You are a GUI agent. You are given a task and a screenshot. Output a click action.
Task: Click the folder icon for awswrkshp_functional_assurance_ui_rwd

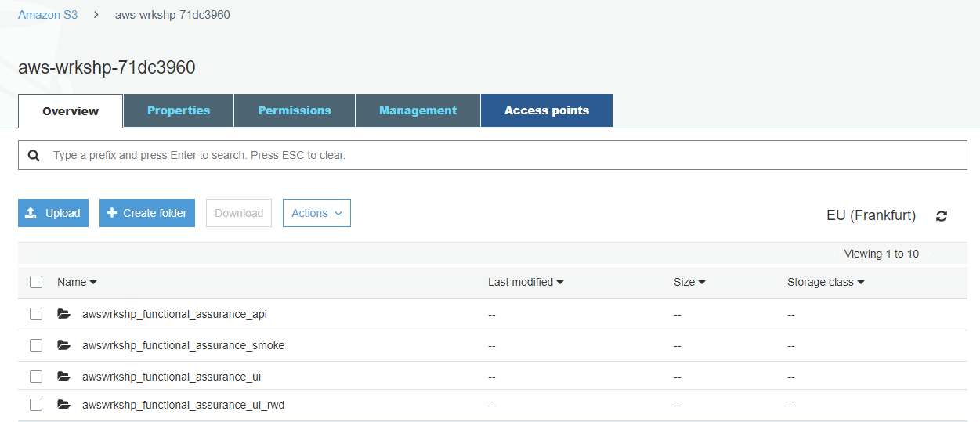(64, 405)
